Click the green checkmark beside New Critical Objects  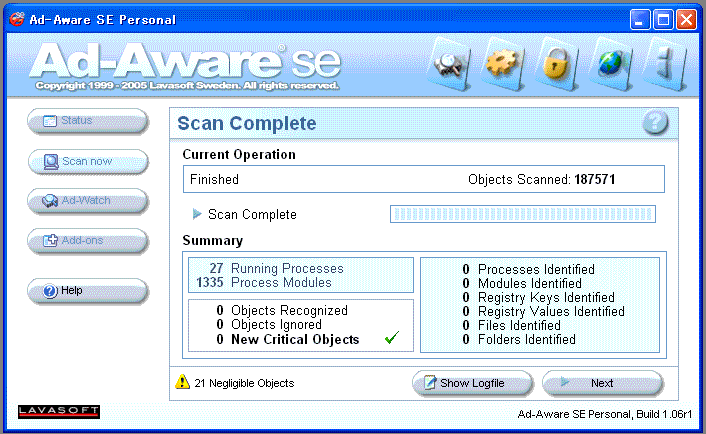tap(392, 338)
